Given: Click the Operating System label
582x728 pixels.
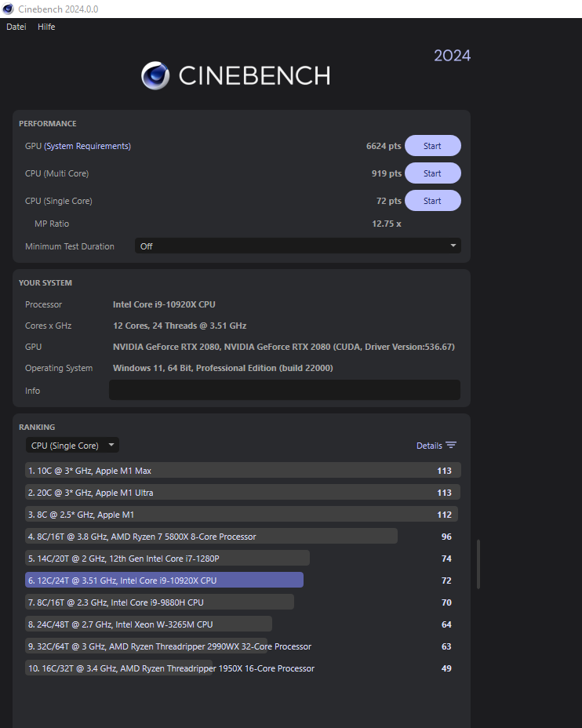Looking at the screenshot, I should (59, 368).
